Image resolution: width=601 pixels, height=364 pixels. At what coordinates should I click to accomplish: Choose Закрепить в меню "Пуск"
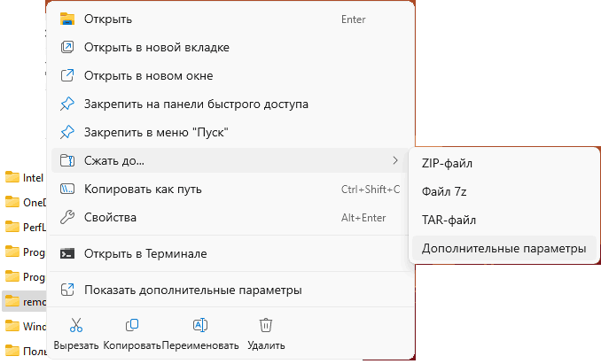tap(230, 132)
